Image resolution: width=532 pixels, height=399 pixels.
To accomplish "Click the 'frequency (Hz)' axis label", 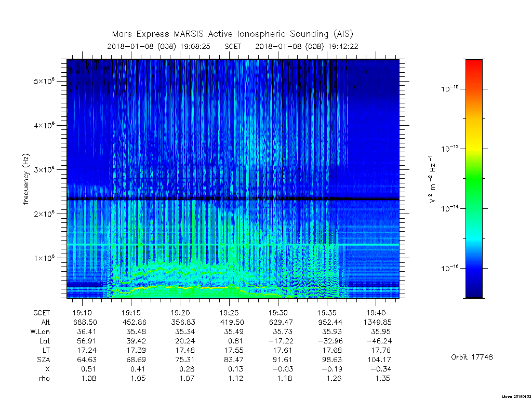I will point(26,179).
